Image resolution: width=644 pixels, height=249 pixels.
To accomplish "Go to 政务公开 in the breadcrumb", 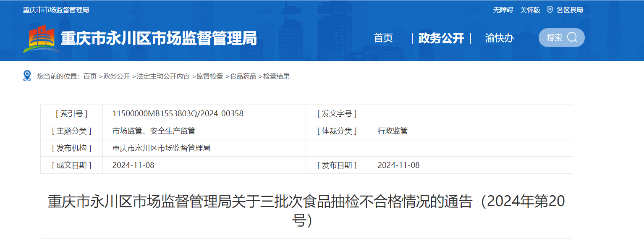I will click(x=117, y=76).
